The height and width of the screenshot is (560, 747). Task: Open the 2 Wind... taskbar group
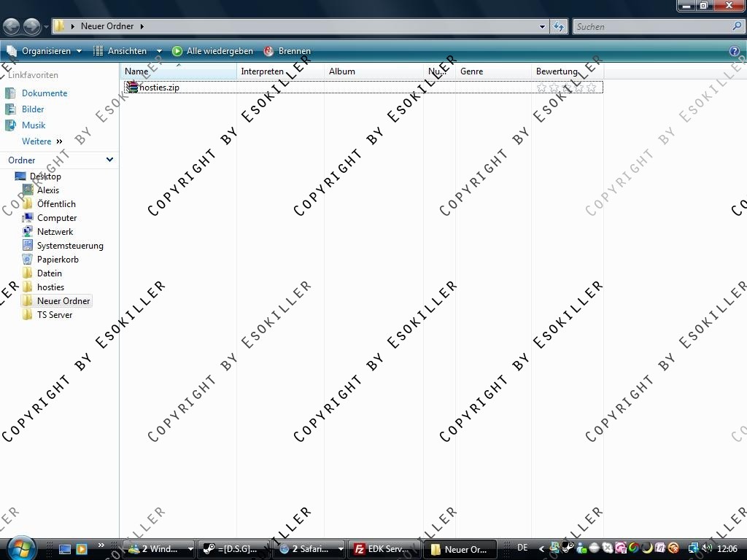click(158, 549)
